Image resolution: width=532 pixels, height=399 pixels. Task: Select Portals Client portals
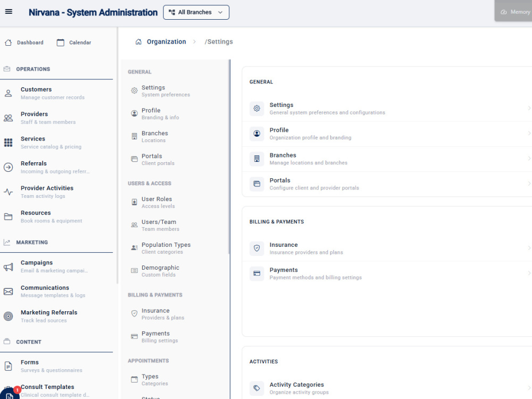tap(175, 160)
